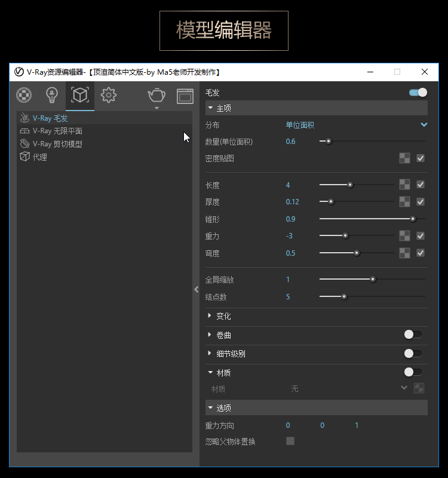
Task: Edit the 重力 value -3
Action: point(289,236)
